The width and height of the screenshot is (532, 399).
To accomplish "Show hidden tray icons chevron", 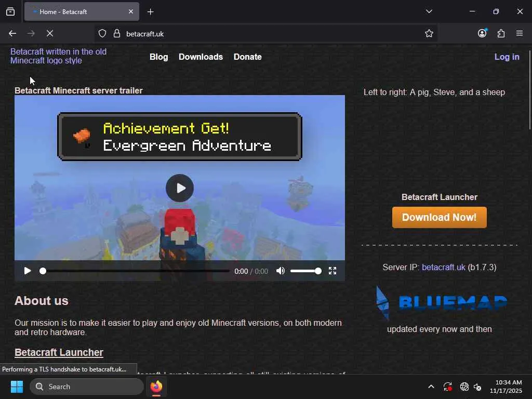I will click(431, 387).
